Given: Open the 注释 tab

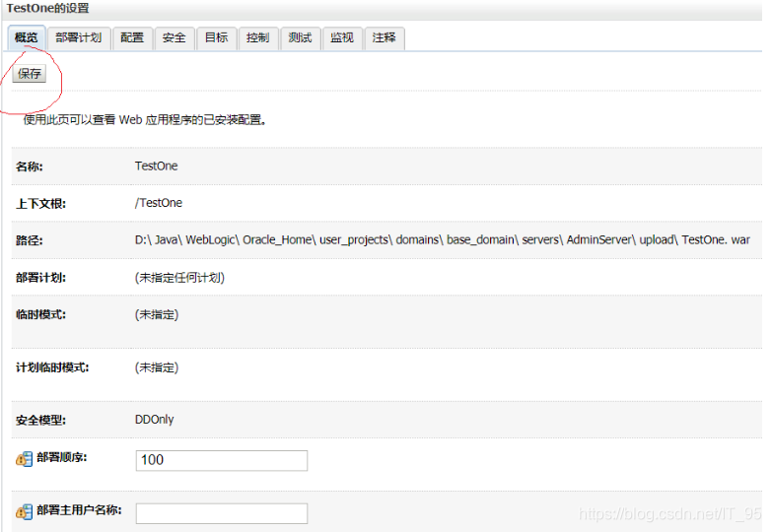Looking at the screenshot, I should pyautogui.click(x=385, y=37).
